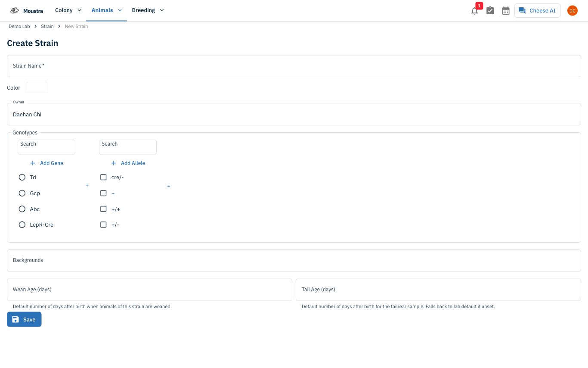Click the Add Allele button

click(x=128, y=163)
